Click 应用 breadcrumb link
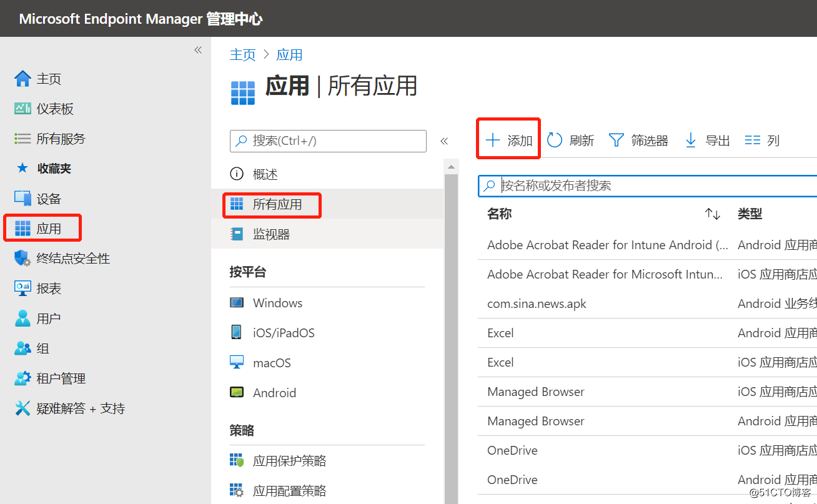817x504 pixels. pyautogui.click(x=289, y=55)
